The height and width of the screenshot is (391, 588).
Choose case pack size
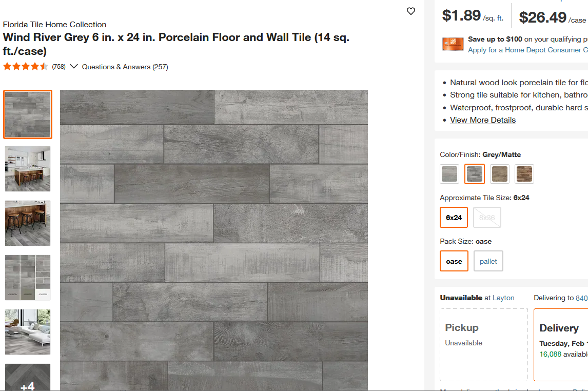pos(454,261)
